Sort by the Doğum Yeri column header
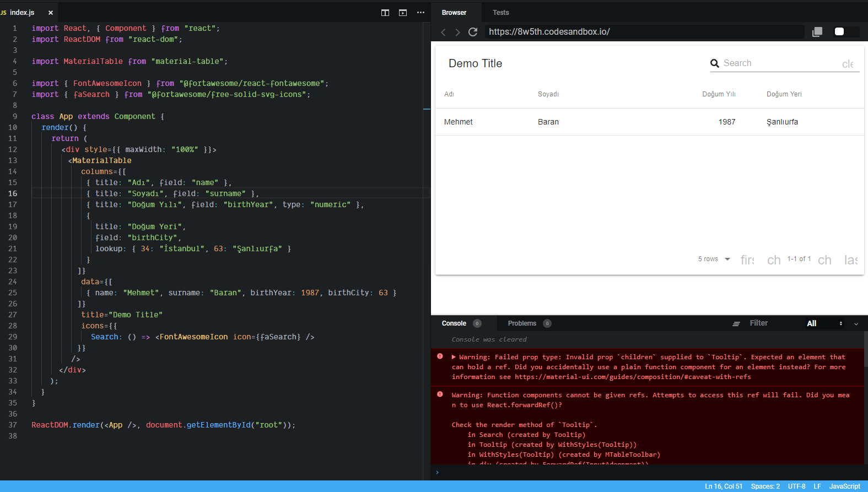 click(x=784, y=94)
